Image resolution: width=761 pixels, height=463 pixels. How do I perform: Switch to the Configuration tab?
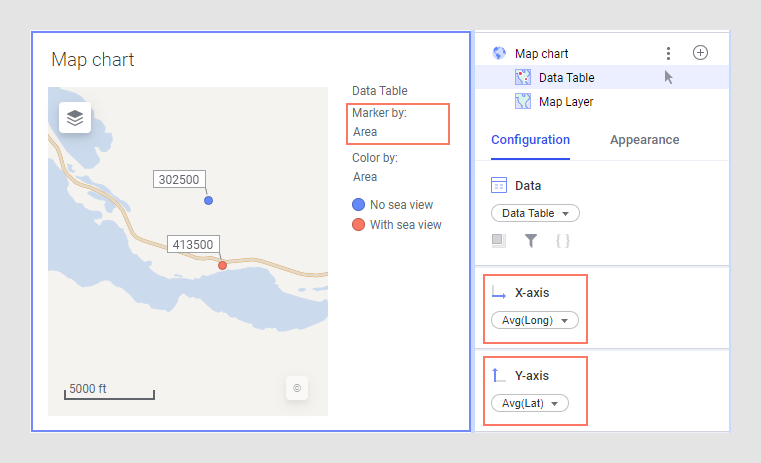click(530, 140)
